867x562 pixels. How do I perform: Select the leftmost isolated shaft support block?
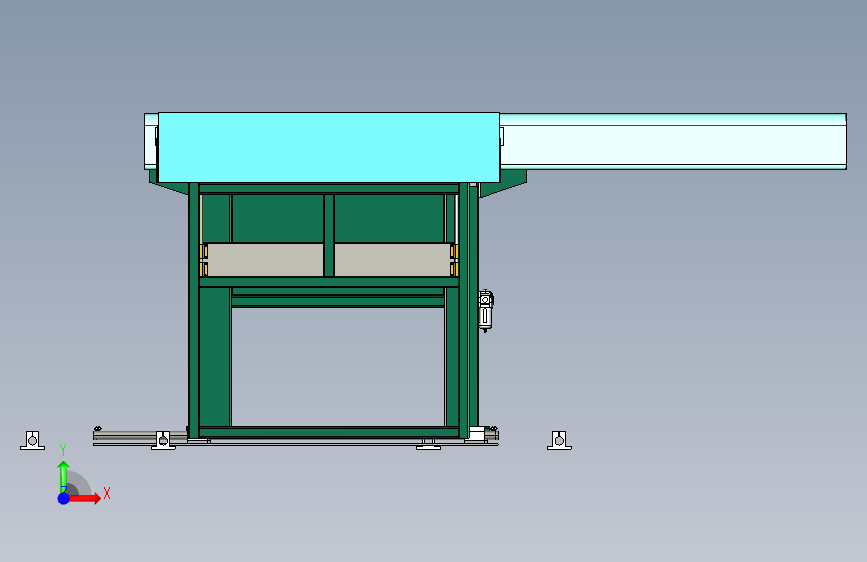coord(33,440)
